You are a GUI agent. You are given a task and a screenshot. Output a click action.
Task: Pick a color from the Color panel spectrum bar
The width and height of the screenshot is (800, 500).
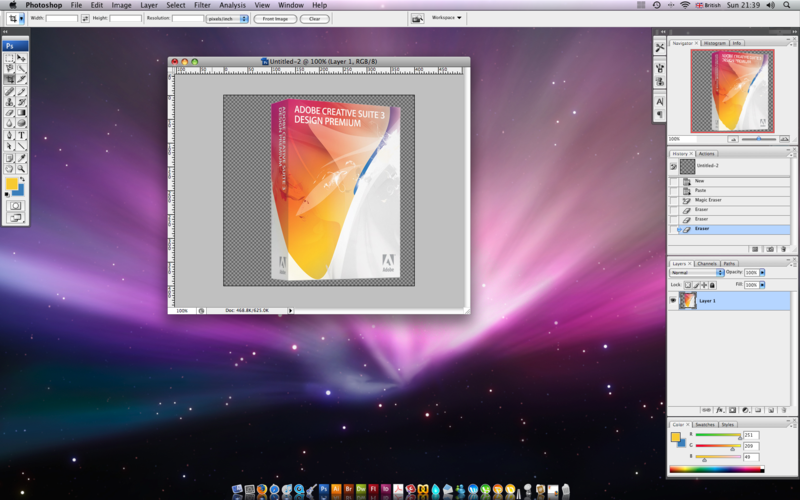pos(717,469)
